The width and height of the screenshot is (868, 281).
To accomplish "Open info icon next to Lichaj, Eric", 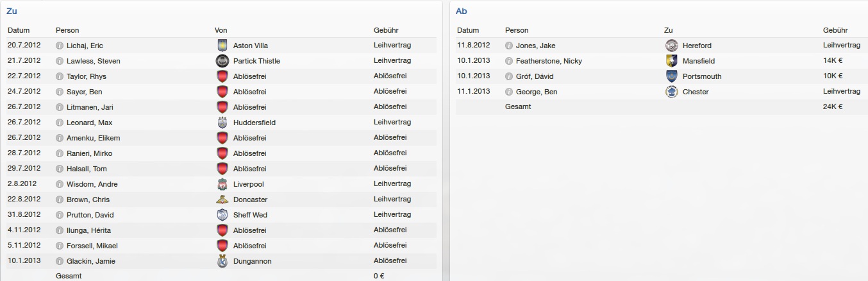I will pyautogui.click(x=60, y=46).
